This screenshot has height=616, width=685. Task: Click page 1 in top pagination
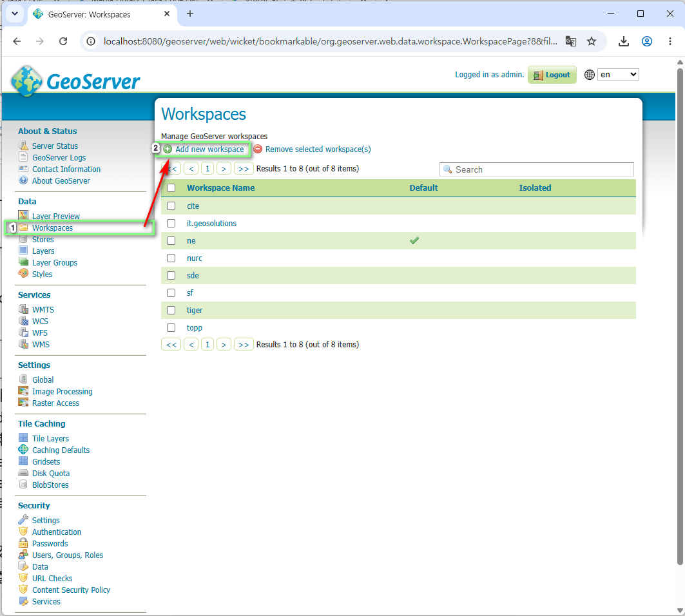207,169
